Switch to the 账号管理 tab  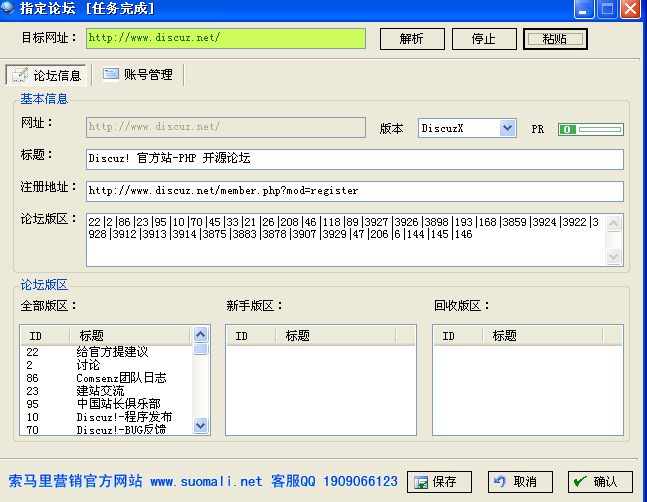(x=138, y=75)
